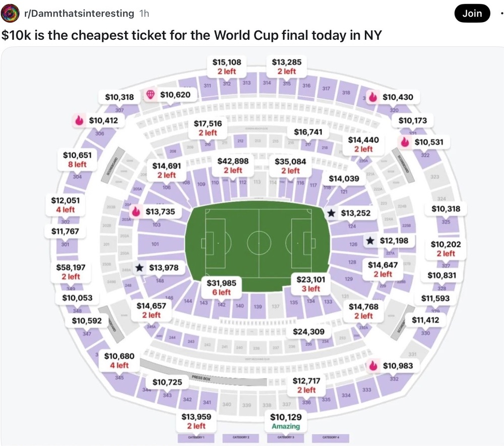
Task: Click the star icon beside $13,978
Action: (x=139, y=268)
